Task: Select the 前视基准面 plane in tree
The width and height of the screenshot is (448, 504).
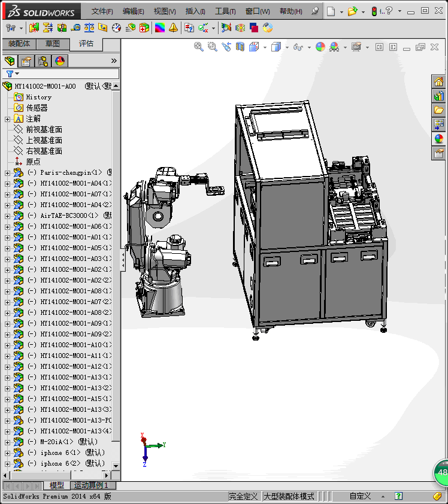Action: point(44,129)
